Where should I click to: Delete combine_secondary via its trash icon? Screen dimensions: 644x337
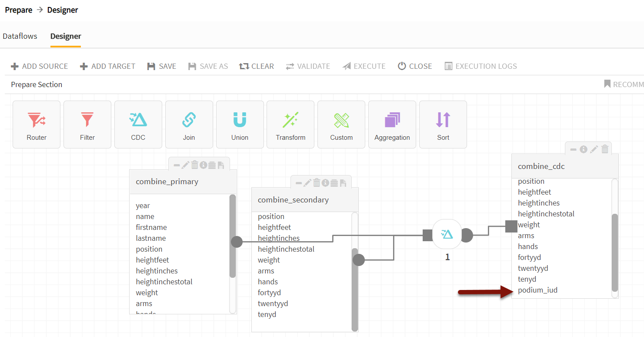316,182
